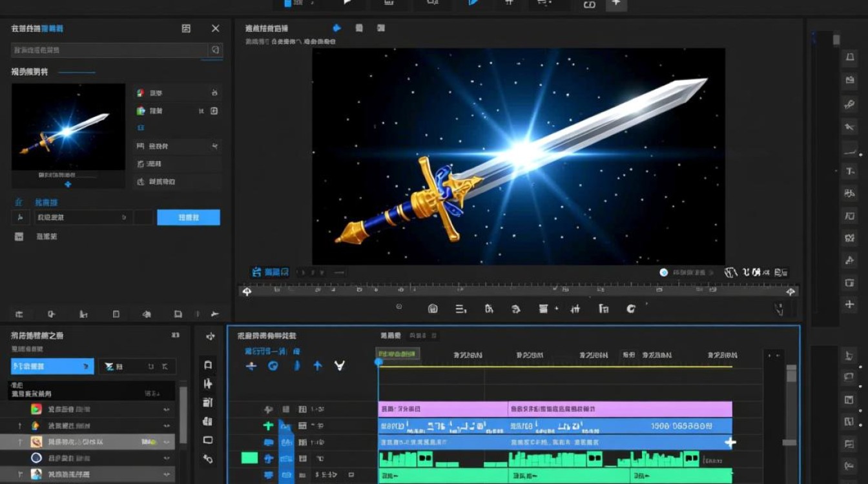The width and height of the screenshot is (868, 484).
Task: Toggle the blue monitor icon on the blue track header
Action: coord(269,442)
